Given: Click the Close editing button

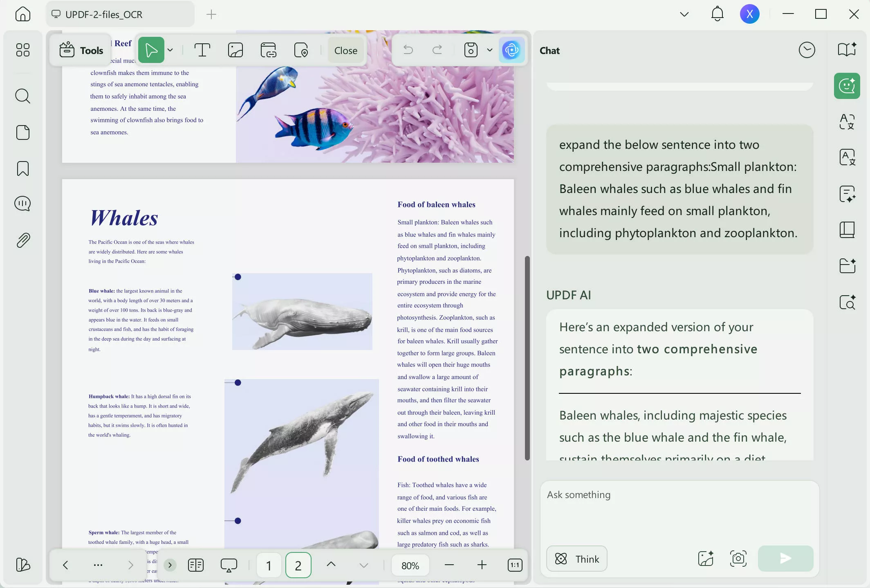Looking at the screenshot, I should (345, 50).
